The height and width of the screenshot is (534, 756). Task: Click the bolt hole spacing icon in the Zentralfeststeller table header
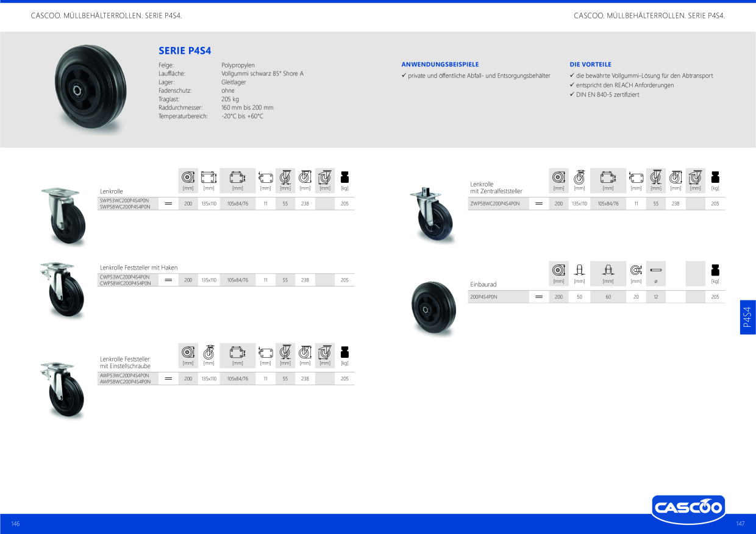pyautogui.click(x=608, y=177)
